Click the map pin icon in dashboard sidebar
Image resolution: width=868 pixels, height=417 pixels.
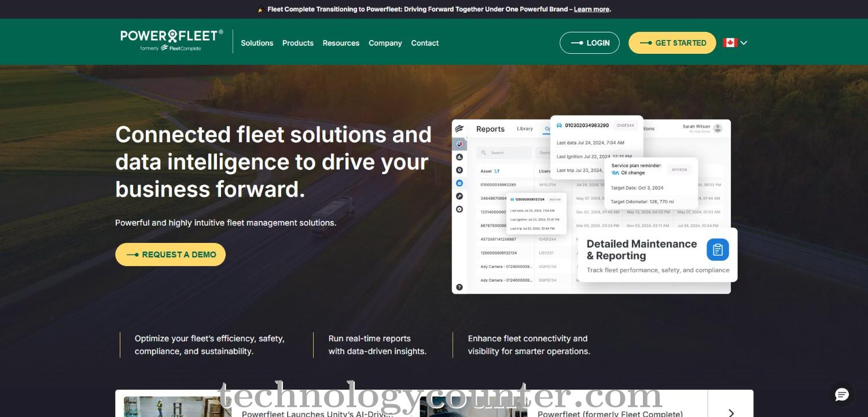click(459, 170)
